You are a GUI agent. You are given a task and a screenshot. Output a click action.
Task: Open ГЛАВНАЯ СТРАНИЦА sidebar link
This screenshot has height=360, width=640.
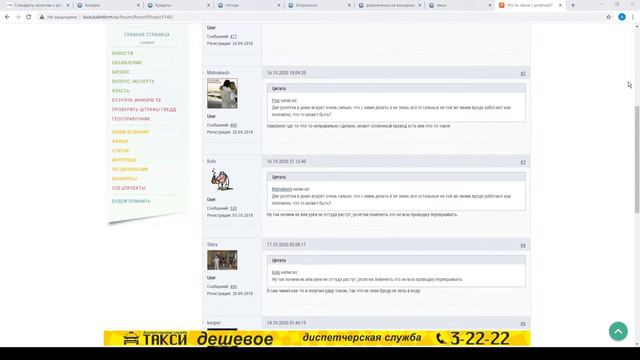tap(147, 35)
